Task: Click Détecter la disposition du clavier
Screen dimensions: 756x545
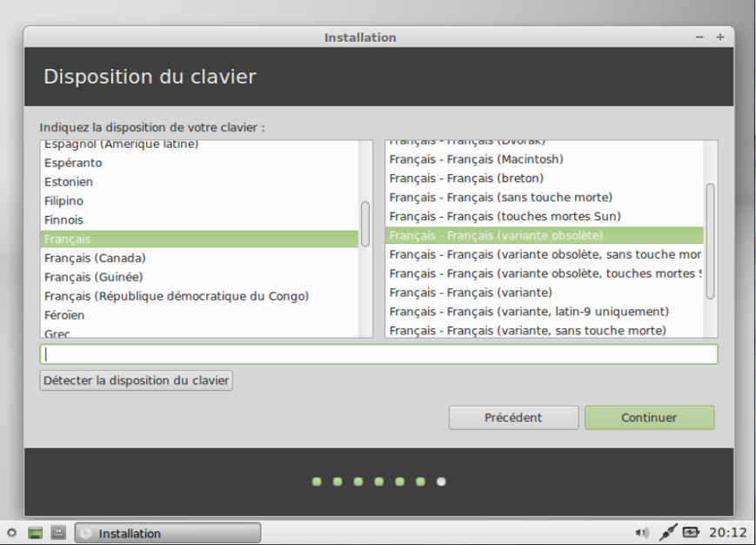Action: coord(137,380)
